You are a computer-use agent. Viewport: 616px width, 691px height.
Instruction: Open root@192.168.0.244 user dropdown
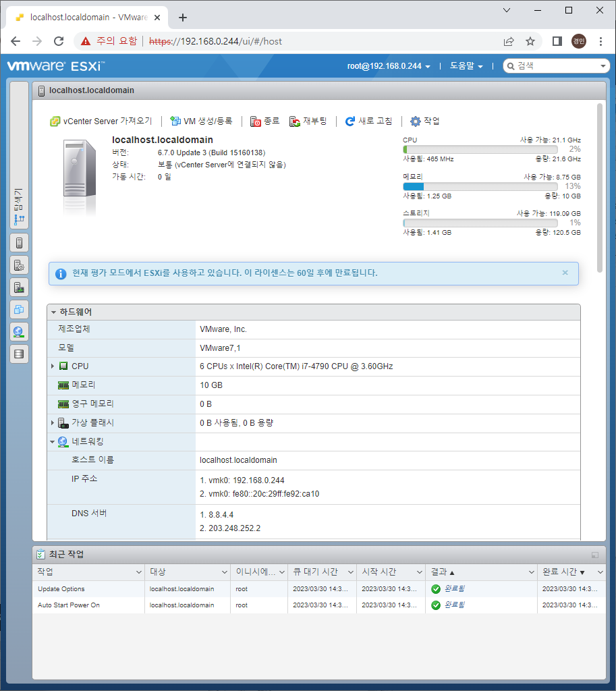[389, 66]
